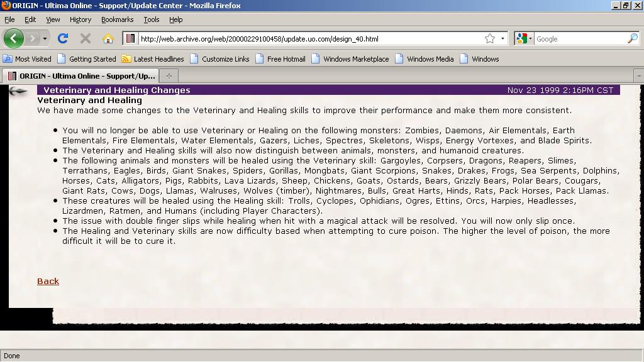Click the Back link on the page
Image resolution: width=644 pixels, height=362 pixels.
(48, 281)
